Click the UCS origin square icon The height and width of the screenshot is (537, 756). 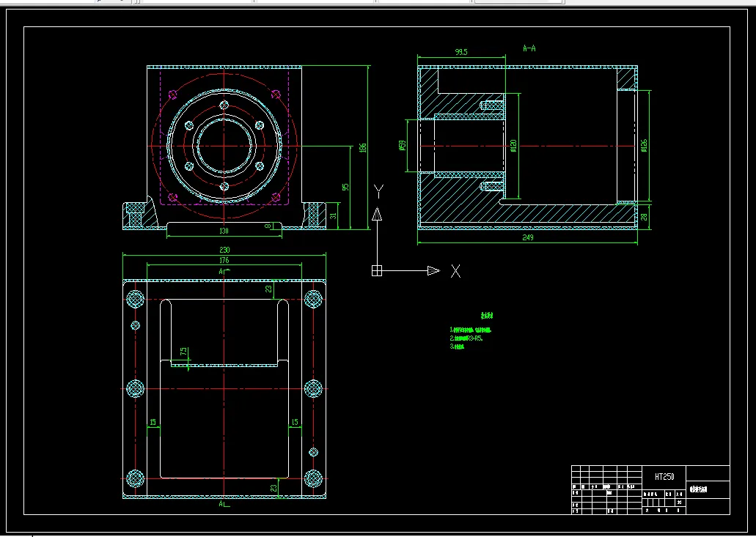pos(377,271)
